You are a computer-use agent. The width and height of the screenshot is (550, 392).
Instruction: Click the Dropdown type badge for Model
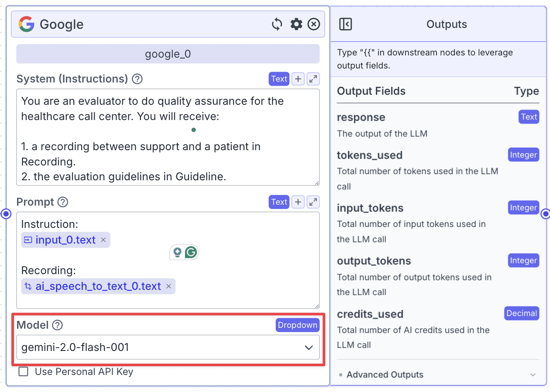[x=298, y=325]
